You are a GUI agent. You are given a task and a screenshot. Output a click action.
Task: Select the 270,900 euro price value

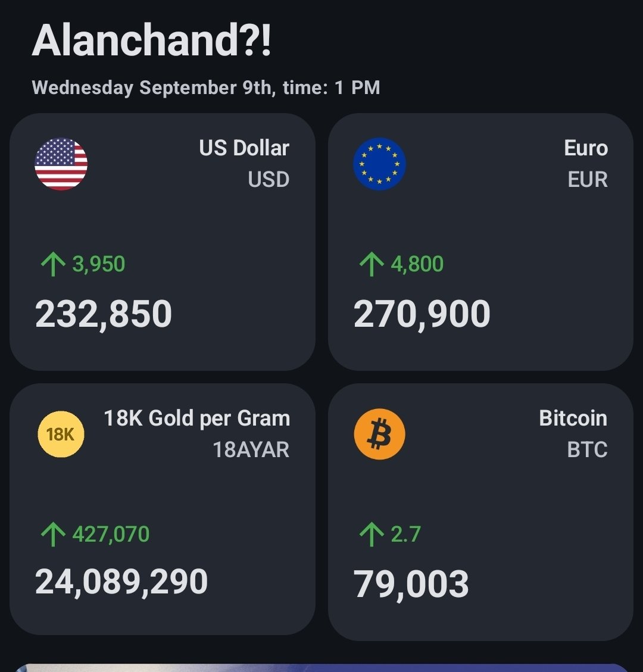(422, 314)
